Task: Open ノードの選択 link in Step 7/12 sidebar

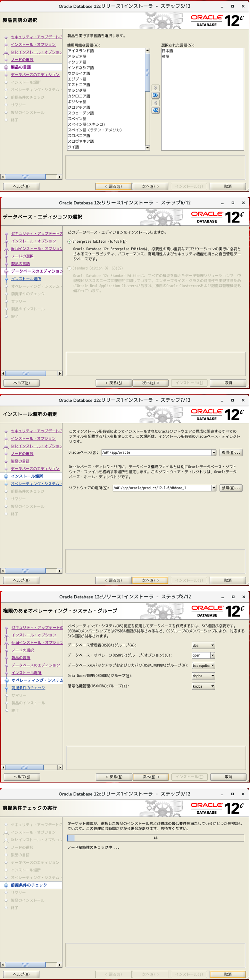Action: tap(22, 454)
